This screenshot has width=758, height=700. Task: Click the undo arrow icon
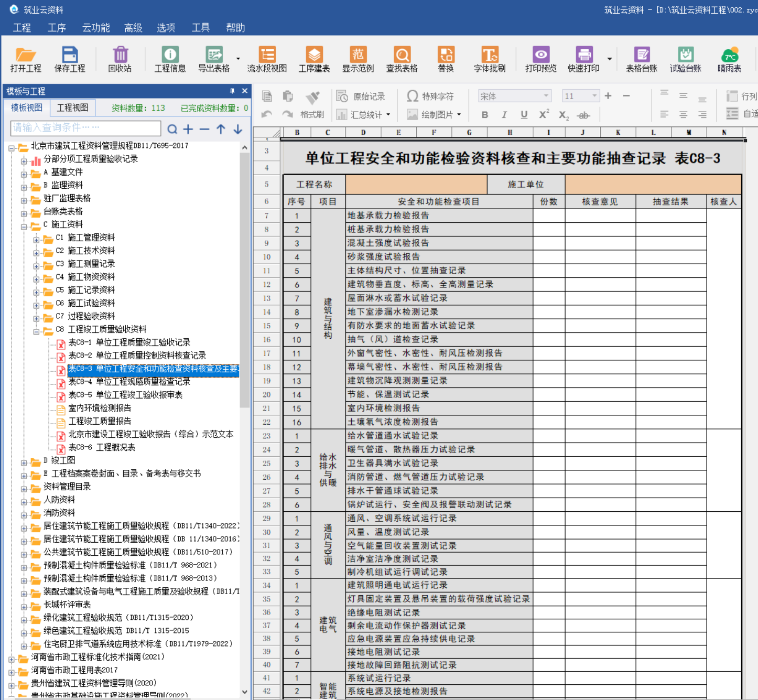[x=267, y=114]
